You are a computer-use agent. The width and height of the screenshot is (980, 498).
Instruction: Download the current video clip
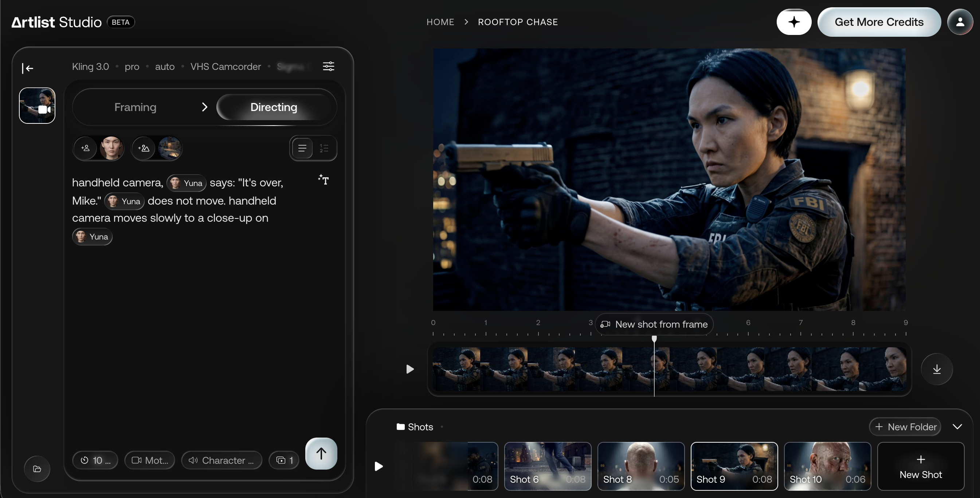pos(937,369)
